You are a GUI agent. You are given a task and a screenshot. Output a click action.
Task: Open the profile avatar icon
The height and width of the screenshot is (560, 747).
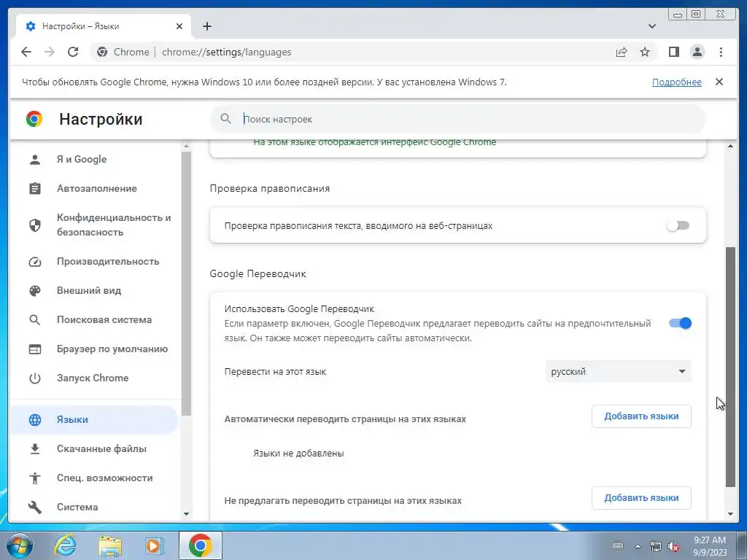(x=697, y=52)
